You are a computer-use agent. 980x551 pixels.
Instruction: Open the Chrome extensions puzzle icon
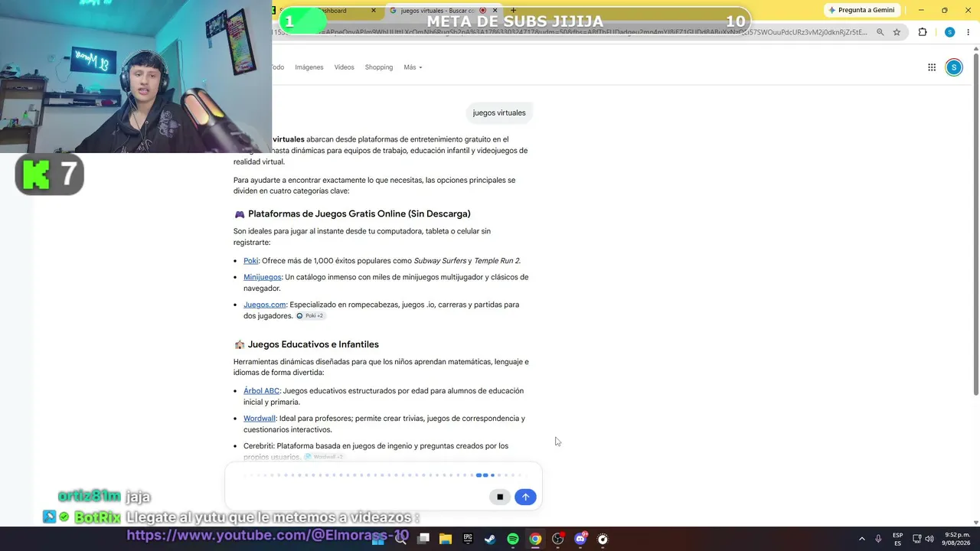coord(922,32)
